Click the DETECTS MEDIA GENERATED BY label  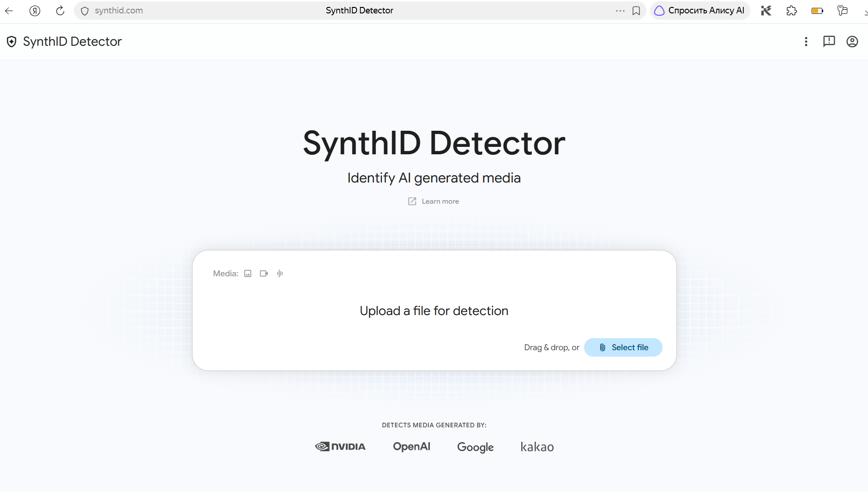434,425
